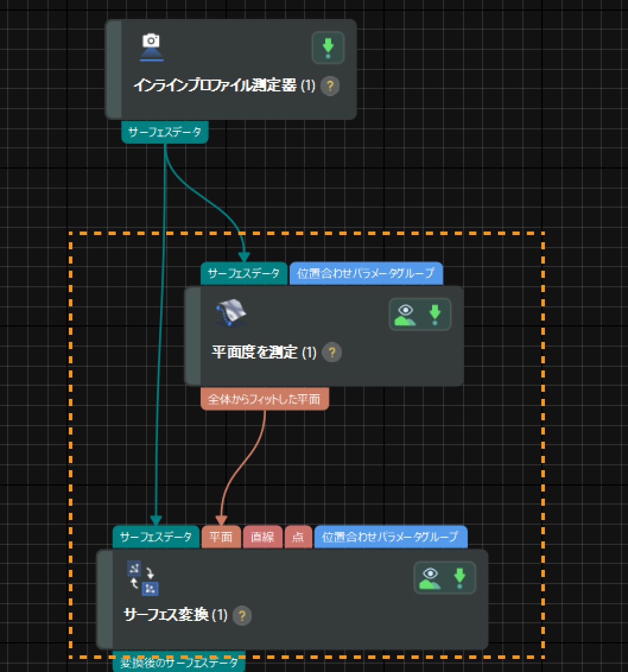The width and height of the screenshot is (628, 672).
Task: Click 変換後のサーフェスデータ output port
Action: [x=179, y=662]
